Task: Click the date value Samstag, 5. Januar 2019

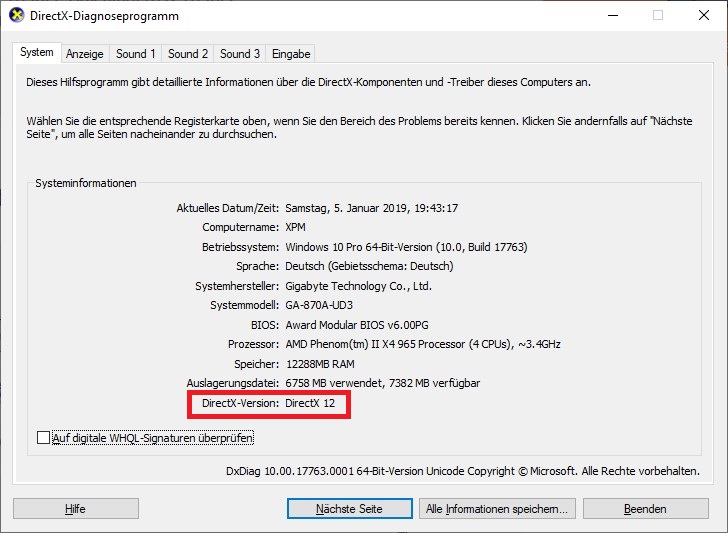Action: [371, 208]
